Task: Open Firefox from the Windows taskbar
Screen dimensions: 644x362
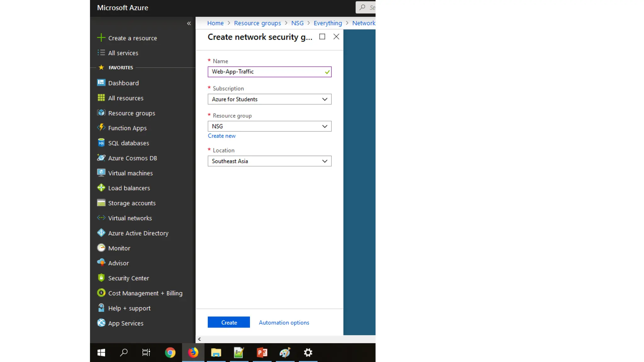Action: click(x=193, y=353)
